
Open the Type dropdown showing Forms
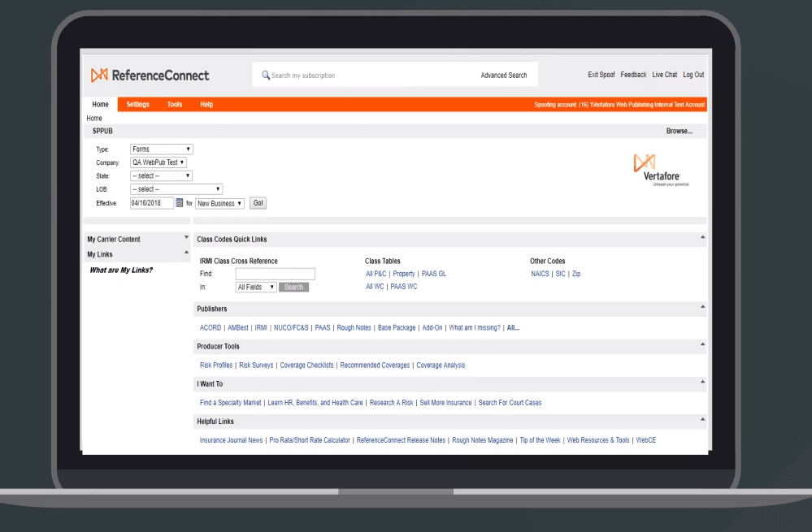pyautogui.click(x=160, y=149)
